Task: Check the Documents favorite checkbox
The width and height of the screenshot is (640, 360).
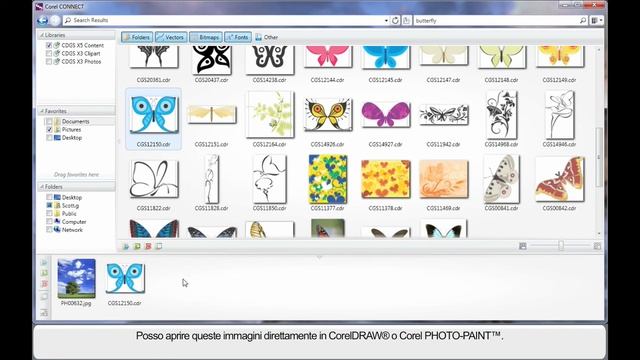Action: (x=49, y=122)
